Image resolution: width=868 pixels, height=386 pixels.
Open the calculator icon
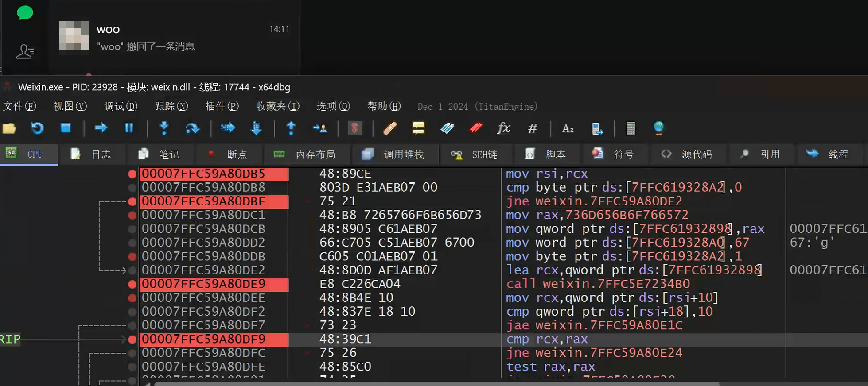[x=631, y=128]
